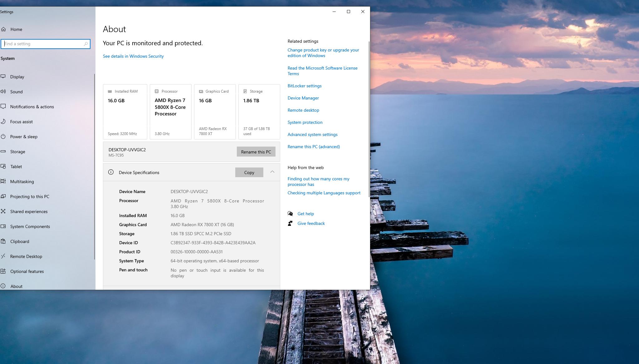Click the Get help chat icon
The height and width of the screenshot is (364, 639).
click(x=290, y=214)
